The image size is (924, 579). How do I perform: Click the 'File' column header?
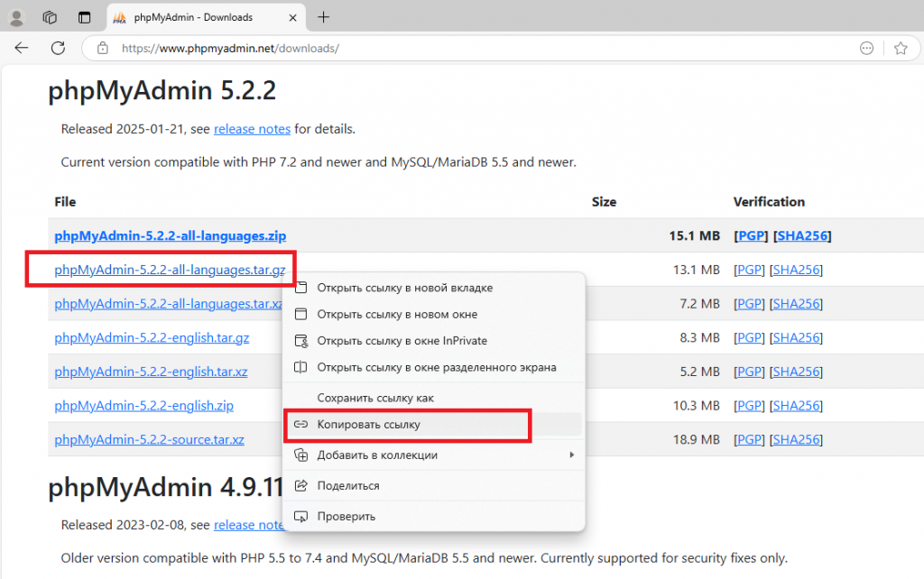point(65,202)
